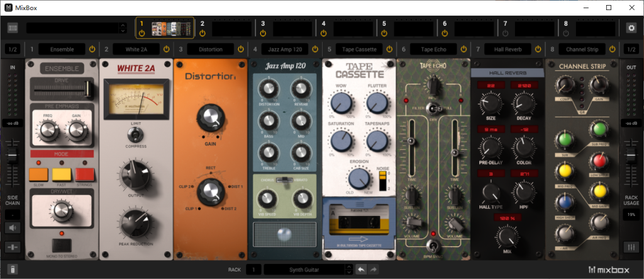Select rack chain 1 thumbnail
Viewport: 644px width, 279px height.
click(x=172, y=28)
